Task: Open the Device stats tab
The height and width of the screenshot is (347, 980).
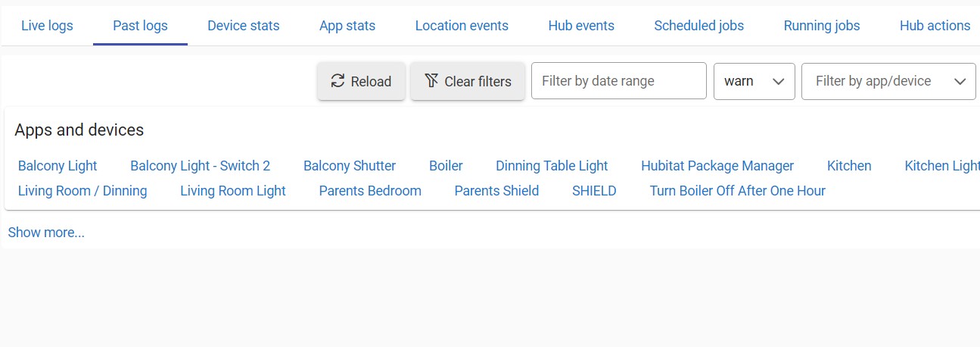Action: [x=243, y=26]
